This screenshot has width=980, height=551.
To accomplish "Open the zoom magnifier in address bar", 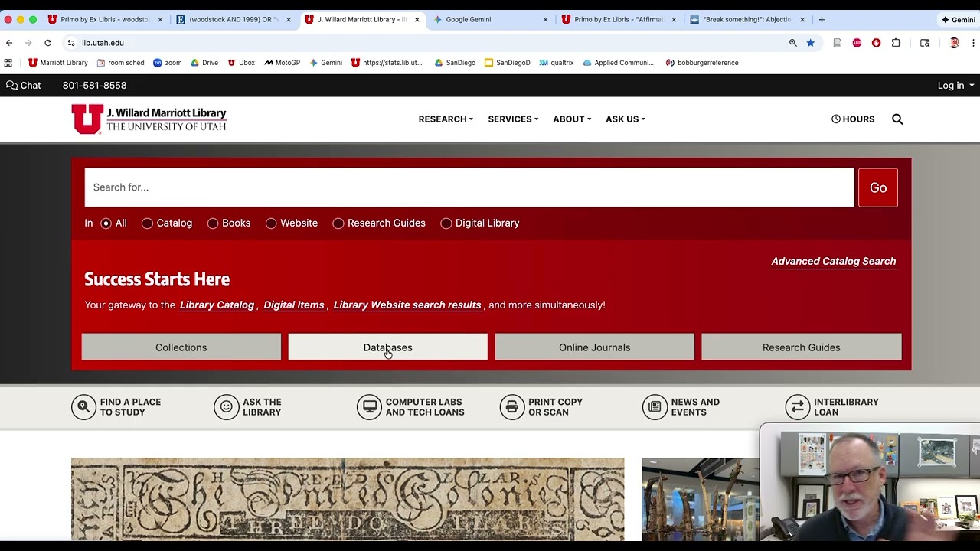I will (793, 43).
